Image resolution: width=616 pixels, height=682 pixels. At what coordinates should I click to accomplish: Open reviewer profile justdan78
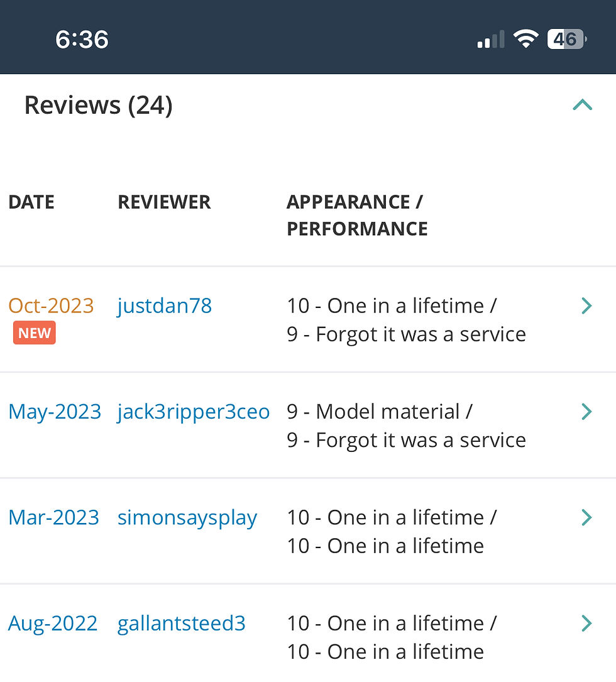click(x=165, y=305)
